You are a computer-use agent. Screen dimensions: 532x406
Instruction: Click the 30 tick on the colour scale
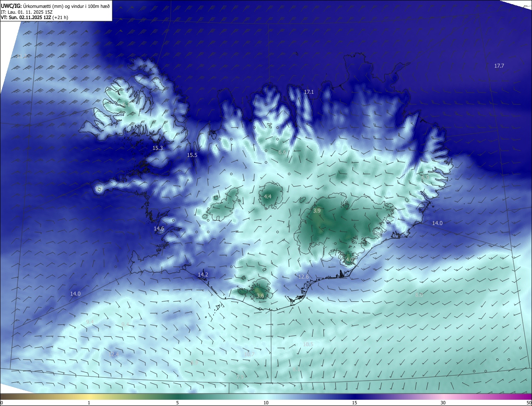coord(443,403)
